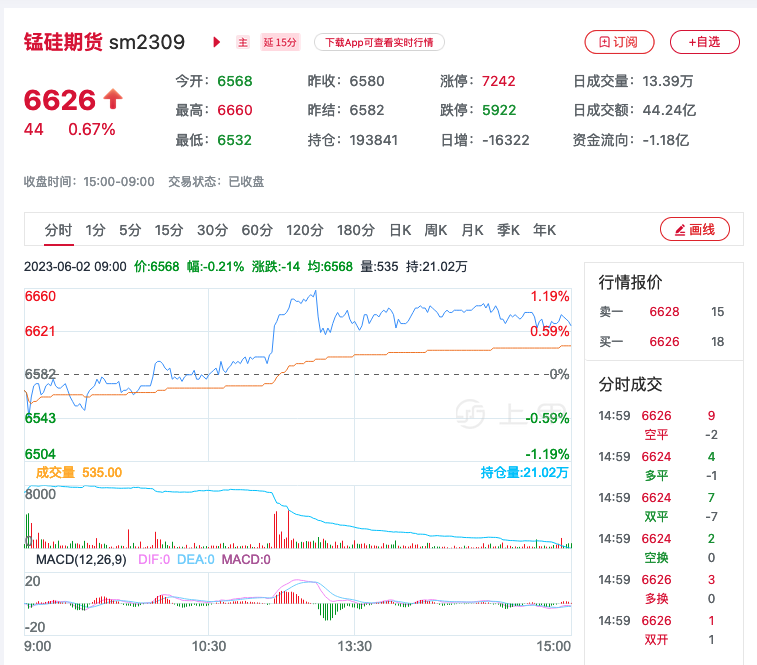Open the 月K monthly candlestick tab

pyautogui.click(x=472, y=230)
